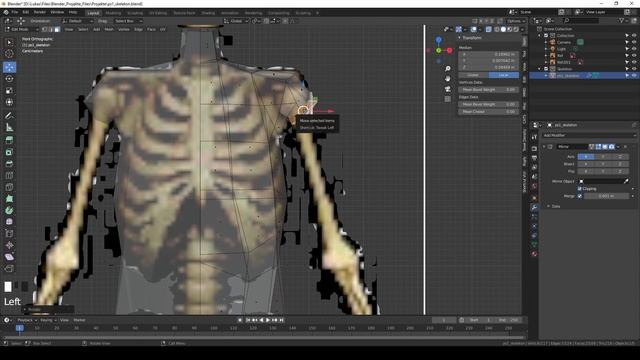The height and width of the screenshot is (360, 640).
Task: Switch to the Modeling workspace tab
Action: [x=113, y=13]
